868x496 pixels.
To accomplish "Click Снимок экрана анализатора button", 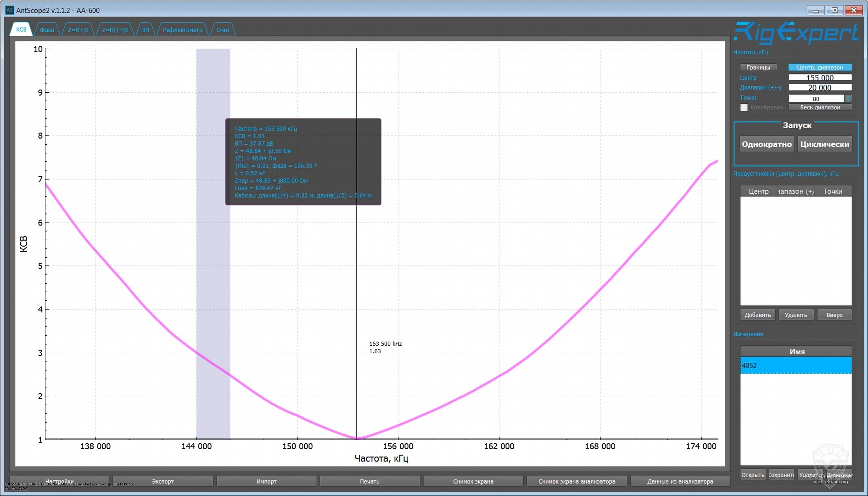I will [577, 481].
